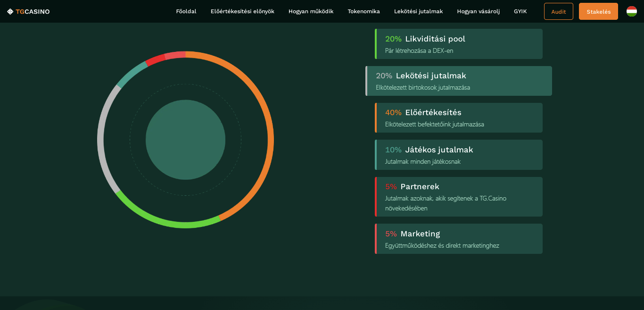Select the teal donut chart segment
Image resolution: width=644 pixels, height=310 pixels.
(131, 74)
